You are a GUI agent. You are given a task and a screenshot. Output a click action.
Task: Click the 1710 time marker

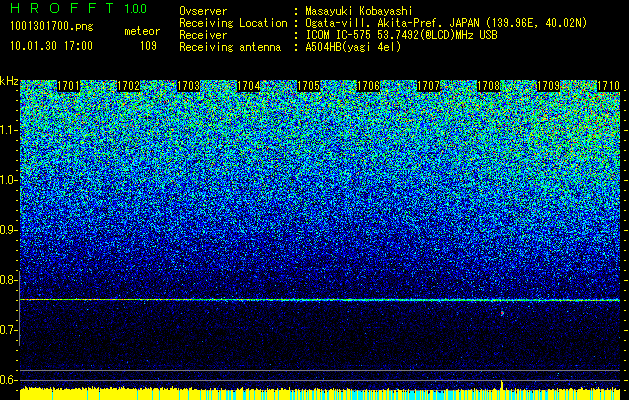click(x=609, y=86)
